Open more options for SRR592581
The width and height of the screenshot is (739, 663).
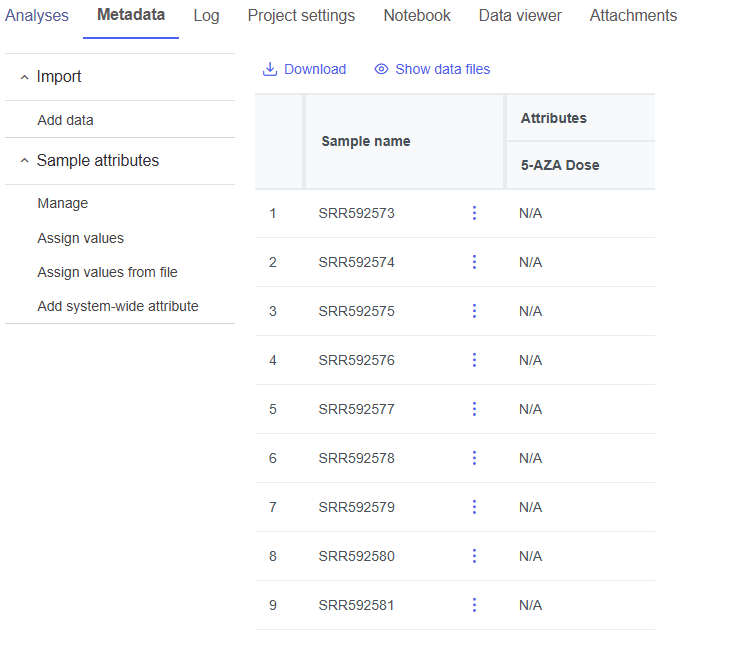pyautogui.click(x=474, y=605)
